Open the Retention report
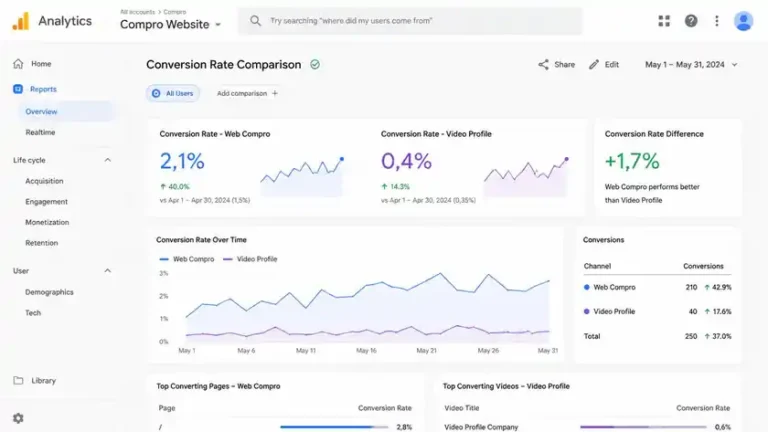768x432 pixels. click(x=42, y=242)
